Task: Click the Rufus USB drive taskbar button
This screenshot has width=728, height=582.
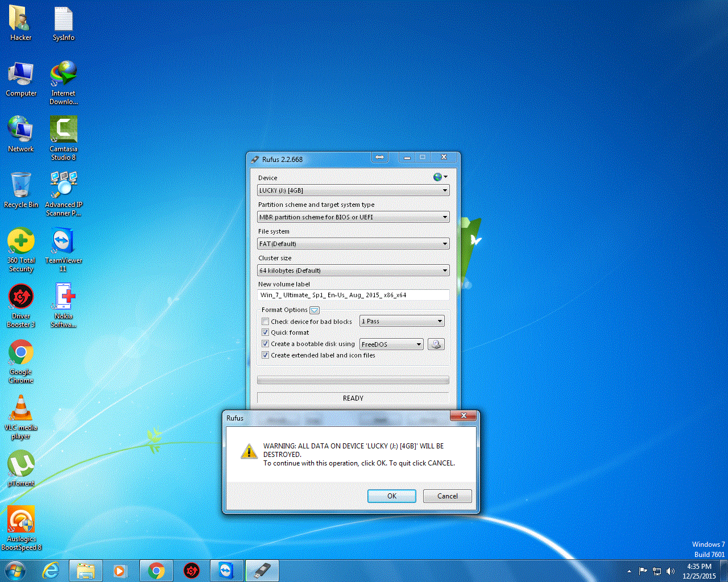Action: point(262,571)
